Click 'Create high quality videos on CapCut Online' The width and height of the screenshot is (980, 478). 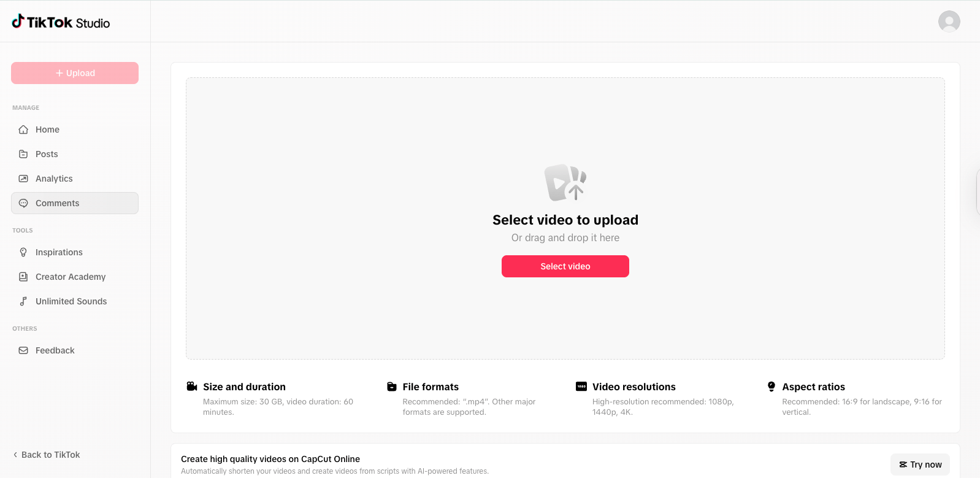270,459
